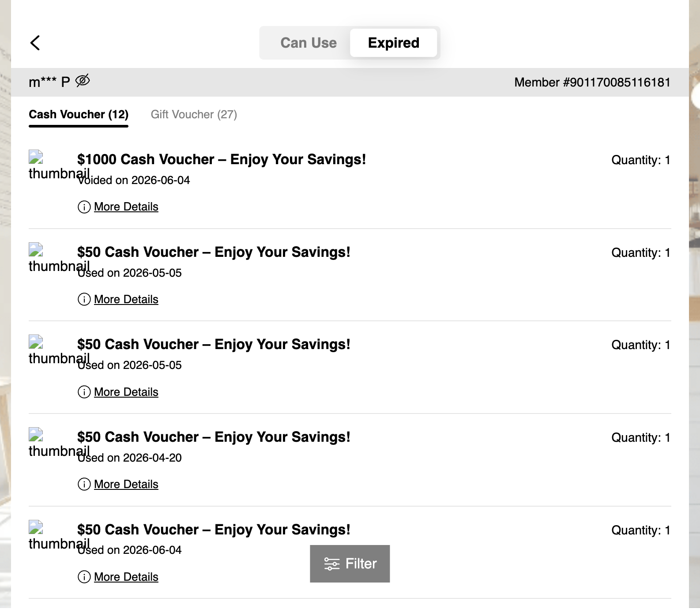Click the masked name 'm*** P'
This screenshot has width=700, height=609.
click(x=49, y=82)
